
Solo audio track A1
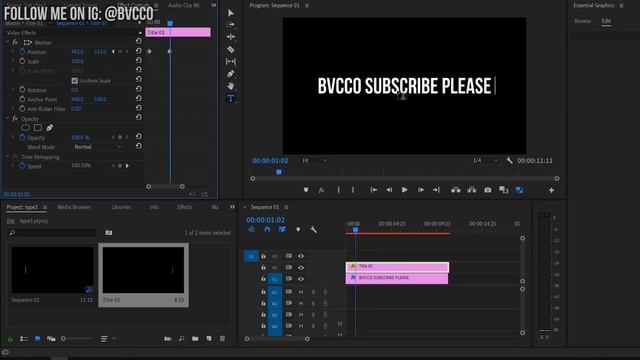313,292
